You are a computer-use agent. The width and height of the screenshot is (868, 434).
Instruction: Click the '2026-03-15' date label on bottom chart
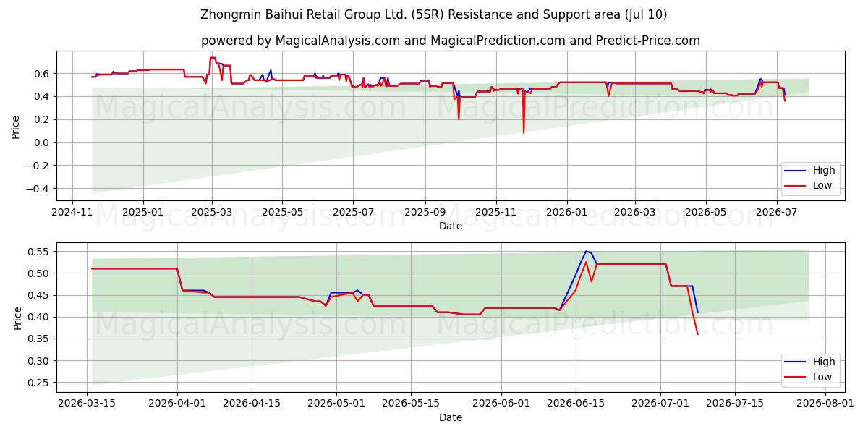click(87, 404)
